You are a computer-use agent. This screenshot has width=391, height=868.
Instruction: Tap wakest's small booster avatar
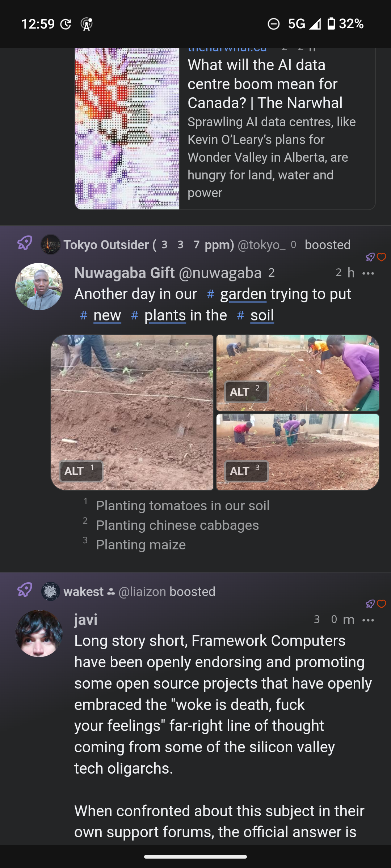tap(50, 591)
